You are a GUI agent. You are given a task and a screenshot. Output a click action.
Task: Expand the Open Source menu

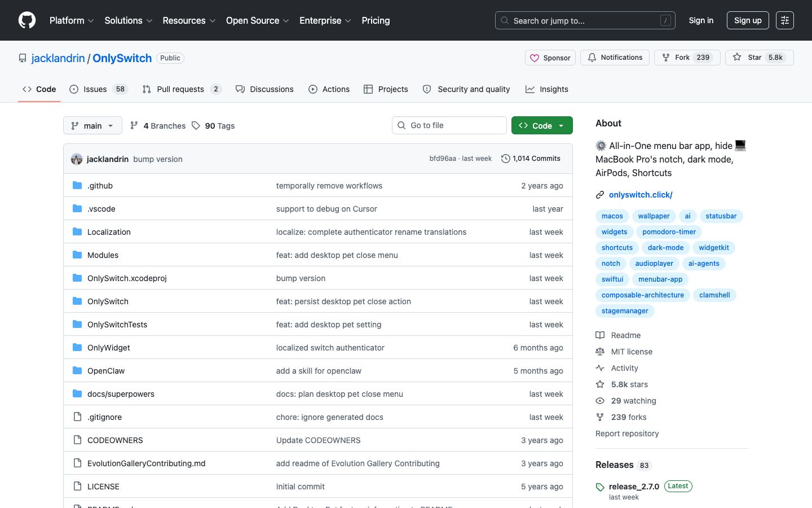258,20
